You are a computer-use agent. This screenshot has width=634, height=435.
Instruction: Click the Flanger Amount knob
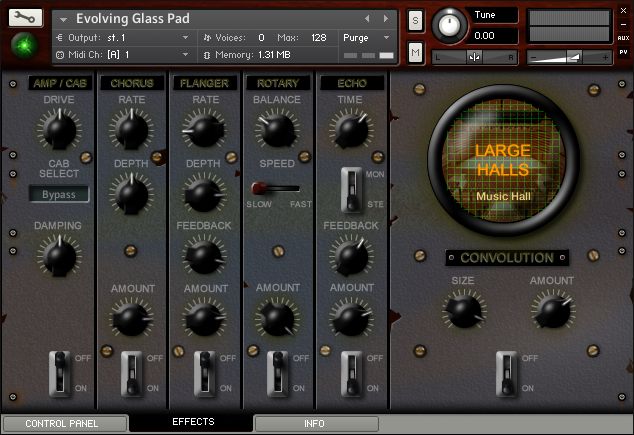pyautogui.click(x=204, y=319)
